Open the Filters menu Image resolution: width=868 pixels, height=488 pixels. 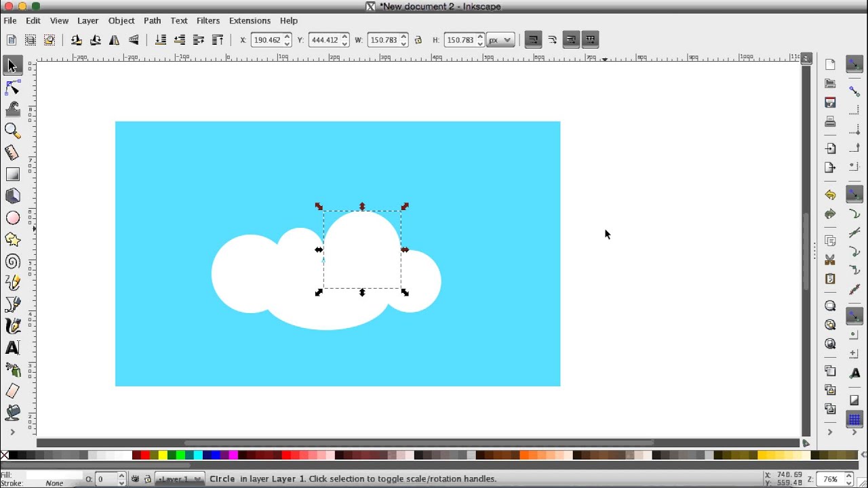pos(208,20)
